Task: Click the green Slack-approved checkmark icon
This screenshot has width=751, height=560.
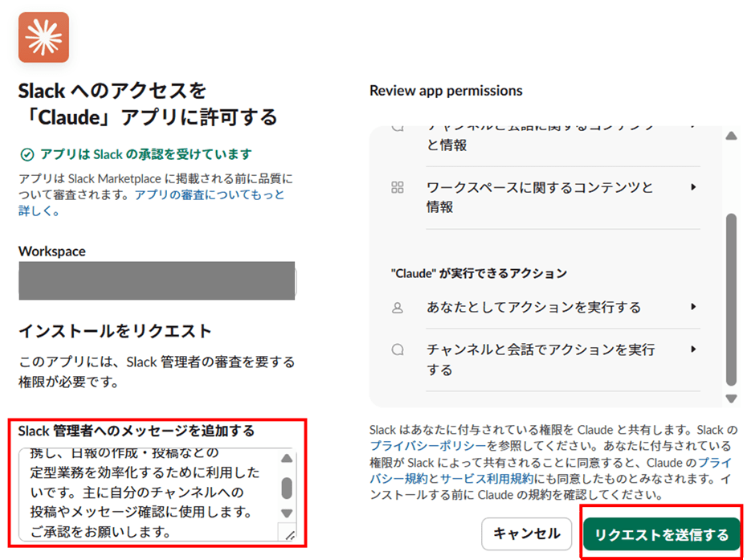Action: click(x=27, y=155)
